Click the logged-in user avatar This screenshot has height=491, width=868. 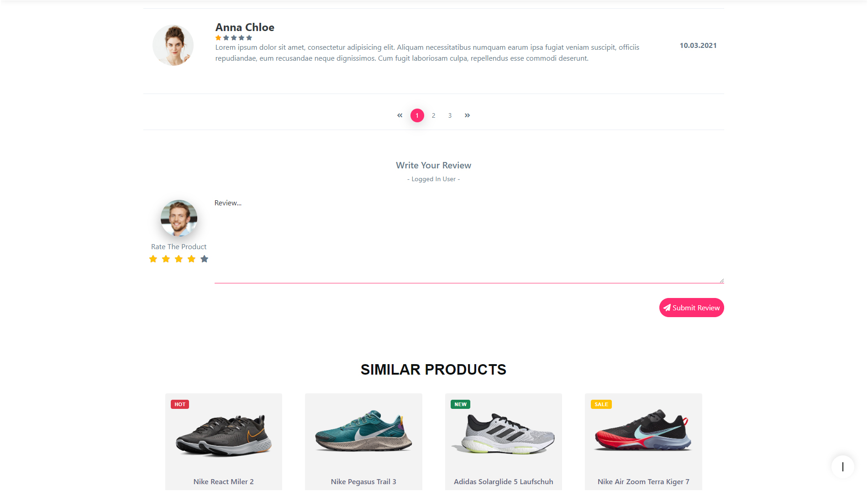[179, 219]
